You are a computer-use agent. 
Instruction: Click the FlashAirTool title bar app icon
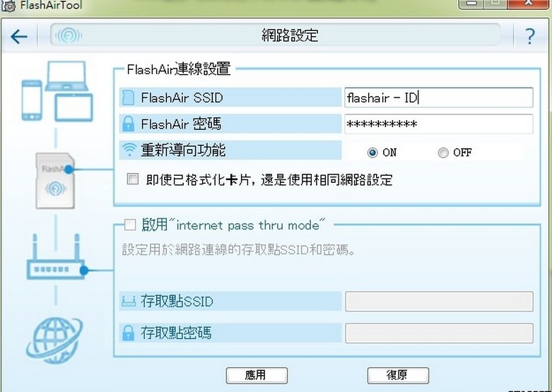[x=8, y=6]
